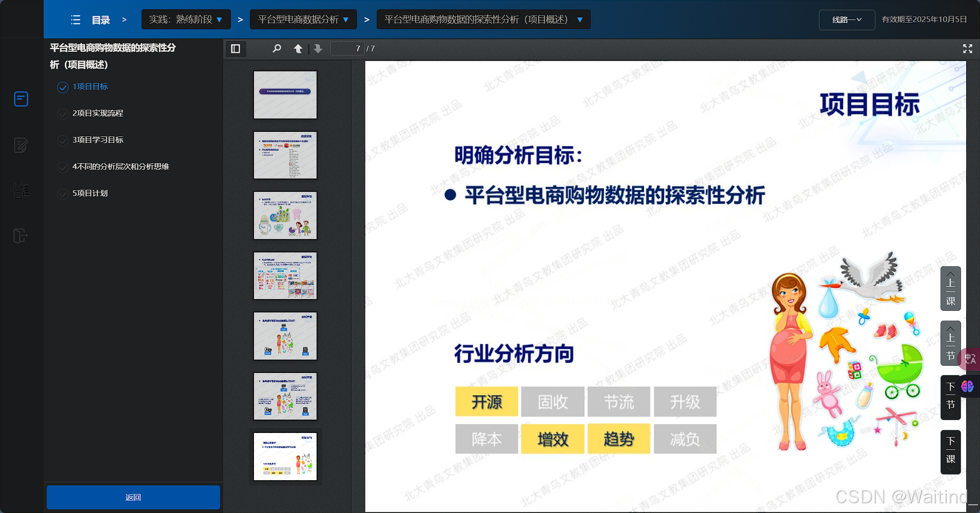The width and height of the screenshot is (980, 513).
Task: Open the 目录 list icon
Action: pos(75,20)
